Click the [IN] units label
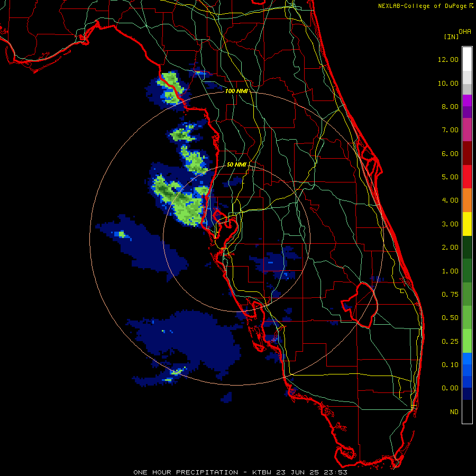The width and height of the screenshot is (476, 476). point(451,36)
